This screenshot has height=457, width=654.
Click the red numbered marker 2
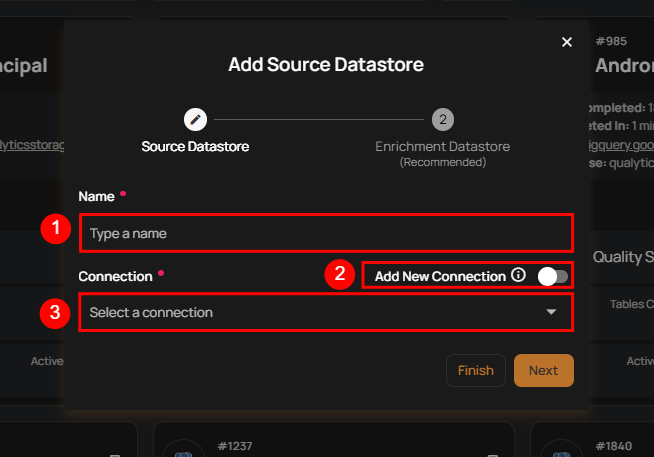point(341,275)
